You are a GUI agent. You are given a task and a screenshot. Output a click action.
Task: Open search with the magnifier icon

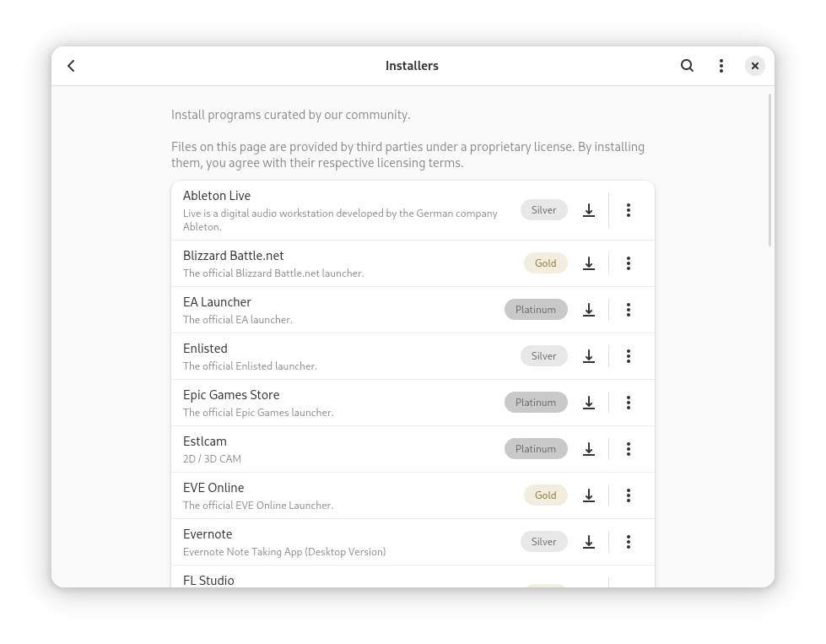point(687,66)
